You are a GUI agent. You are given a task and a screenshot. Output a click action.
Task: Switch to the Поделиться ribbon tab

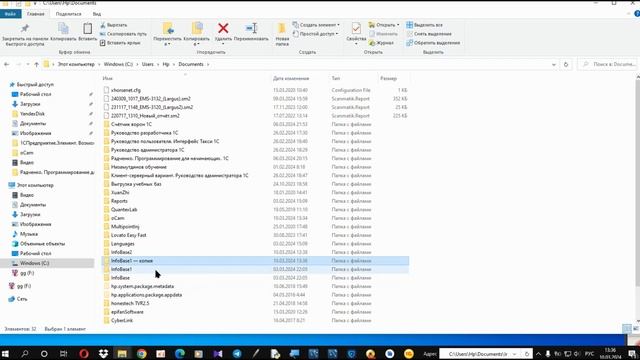[68, 14]
